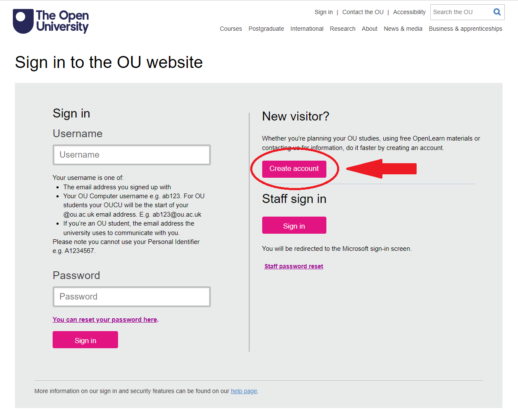Select the International menu item
This screenshot has height=420, width=518.
pyautogui.click(x=307, y=29)
